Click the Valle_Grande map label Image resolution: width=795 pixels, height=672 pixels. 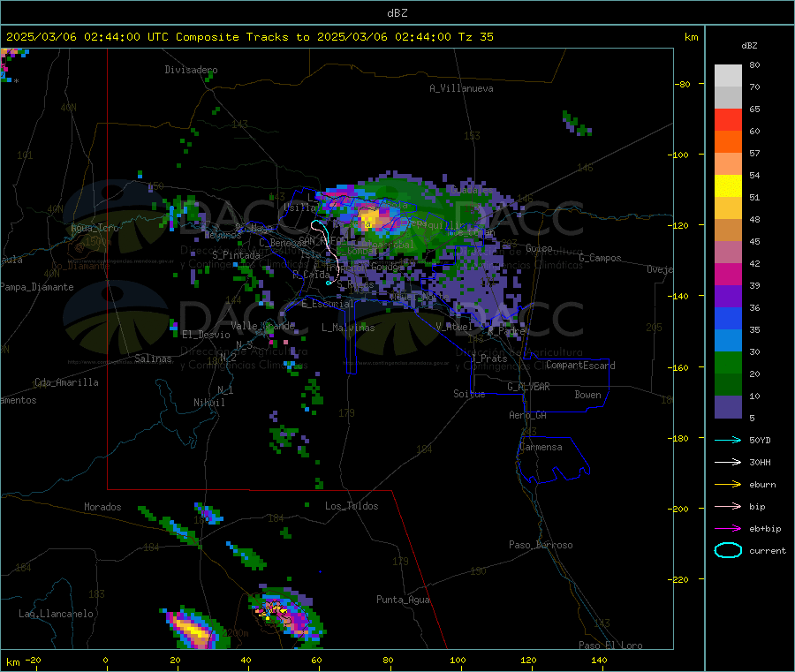[262, 326]
